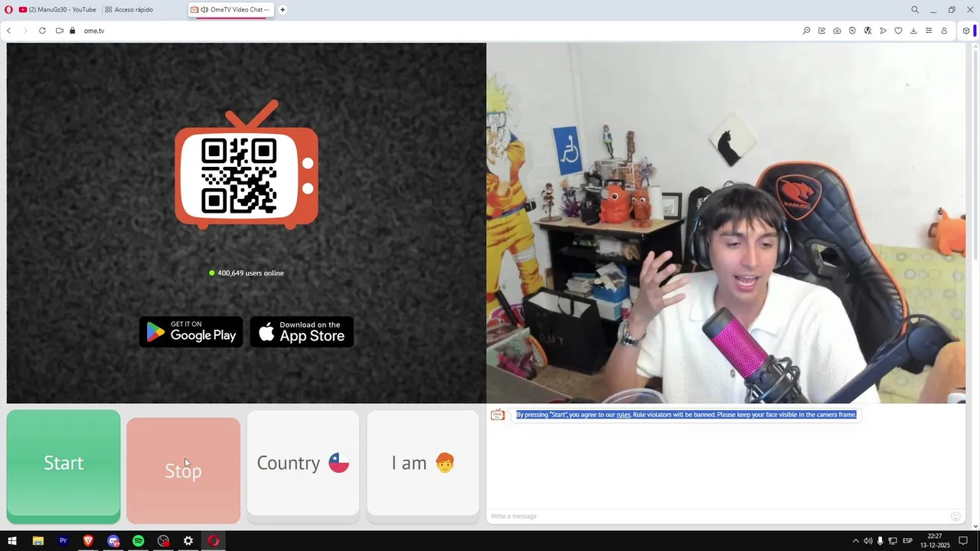Open Discord from taskbar
Screen dimensions: 980x551
113,541
